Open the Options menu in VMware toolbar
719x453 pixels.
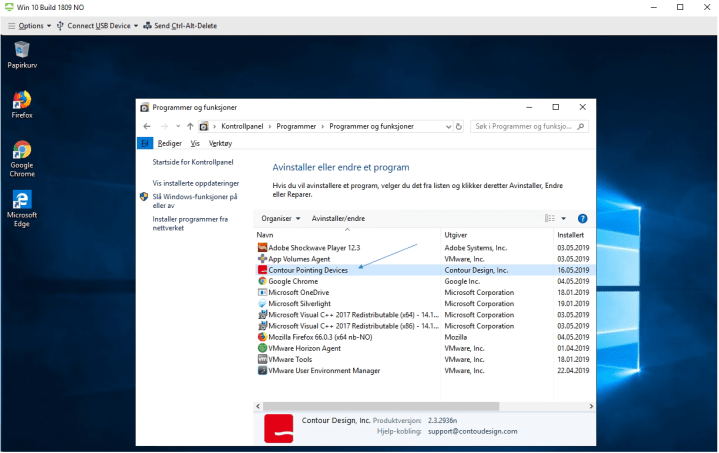(x=31, y=25)
